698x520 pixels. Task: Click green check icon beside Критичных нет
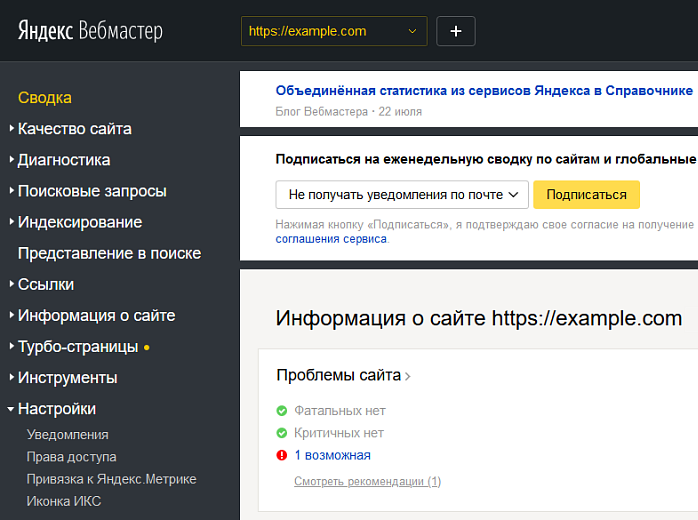click(282, 433)
